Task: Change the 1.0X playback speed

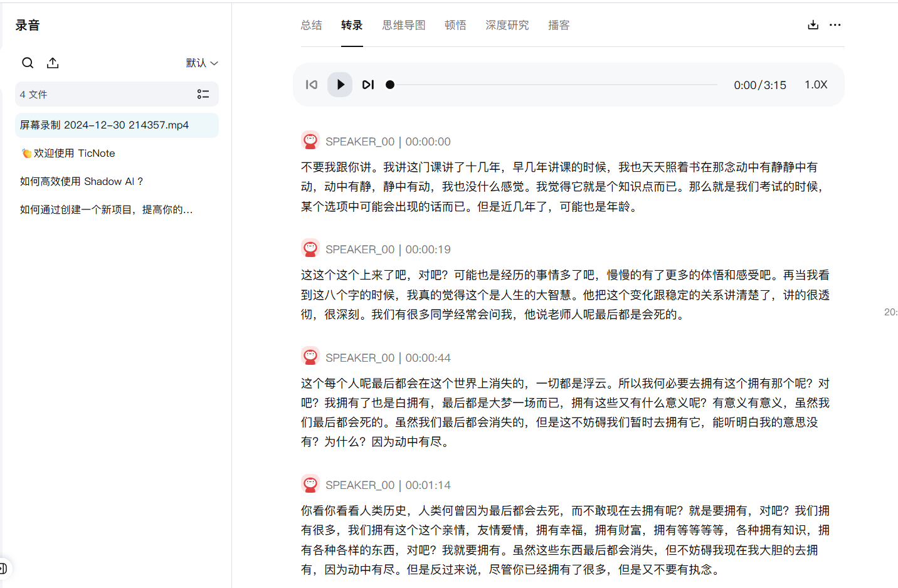Action: [816, 85]
